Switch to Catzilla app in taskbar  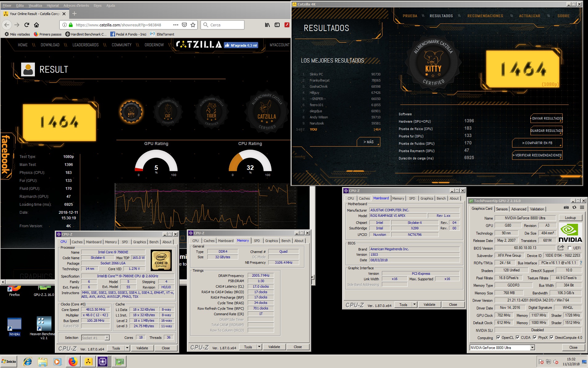click(x=89, y=362)
